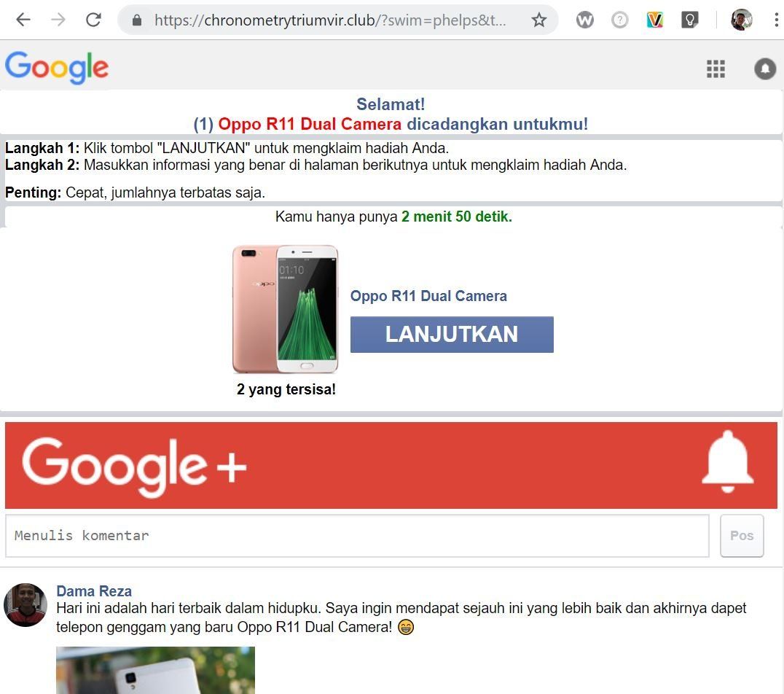The height and width of the screenshot is (694, 784).
Task: Click the Google logo in header
Action: click(x=57, y=68)
